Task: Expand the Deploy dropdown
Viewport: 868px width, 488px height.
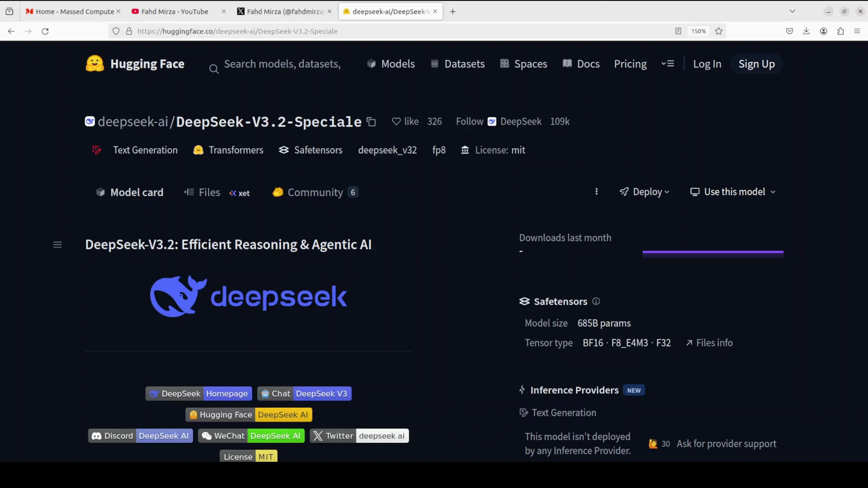Action: 644,192
